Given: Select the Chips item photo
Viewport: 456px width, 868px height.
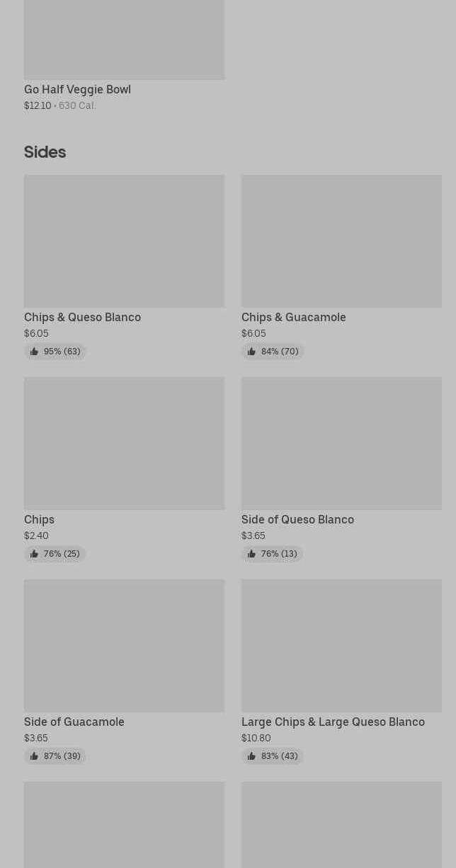Looking at the screenshot, I should point(124,444).
